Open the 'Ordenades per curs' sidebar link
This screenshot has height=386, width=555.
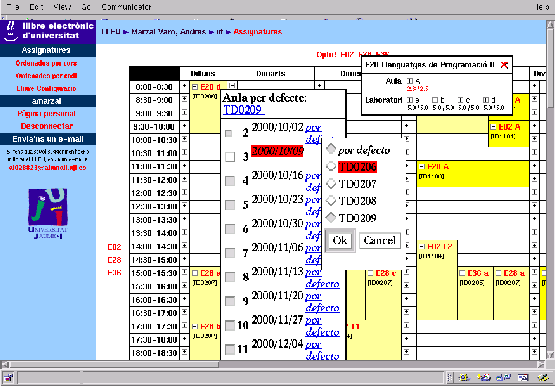(x=46, y=63)
